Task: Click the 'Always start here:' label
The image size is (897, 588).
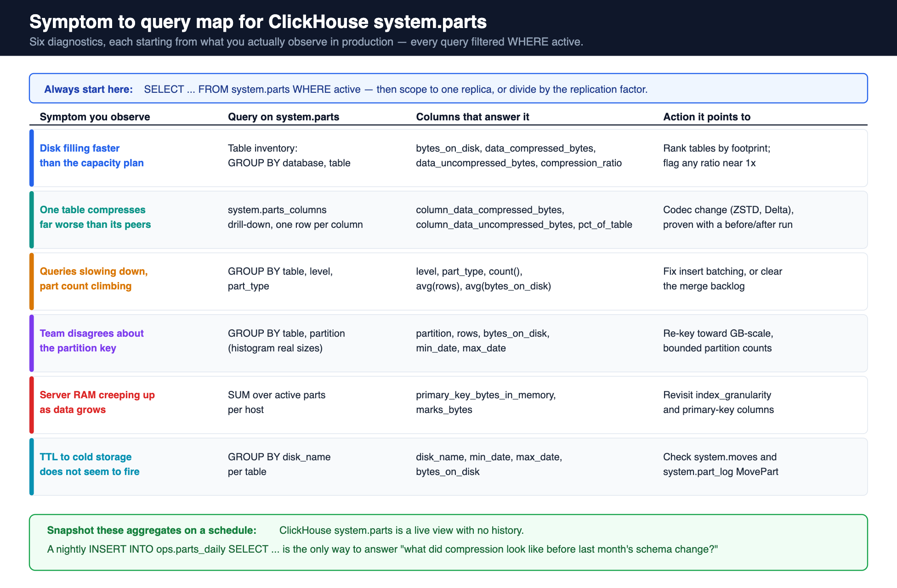Action: pyautogui.click(x=88, y=89)
